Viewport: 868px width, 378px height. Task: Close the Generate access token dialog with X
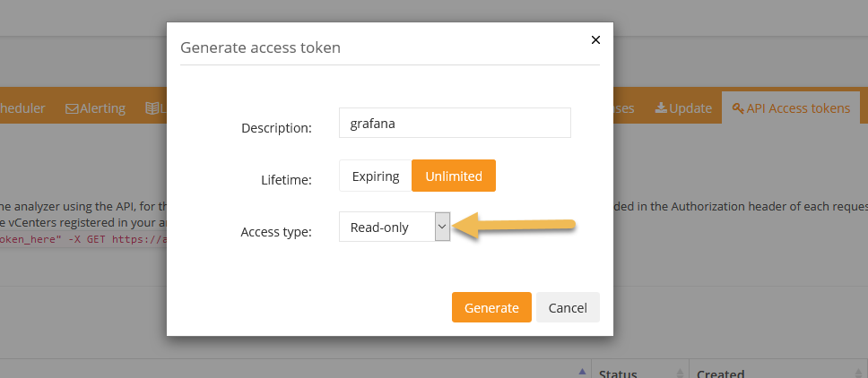pos(595,39)
